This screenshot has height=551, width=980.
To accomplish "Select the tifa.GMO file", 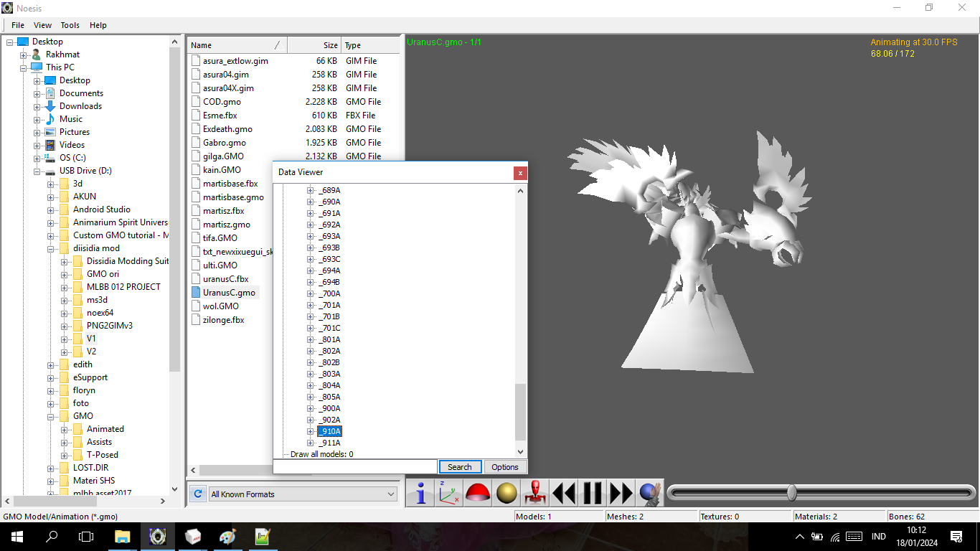I will [x=220, y=238].
